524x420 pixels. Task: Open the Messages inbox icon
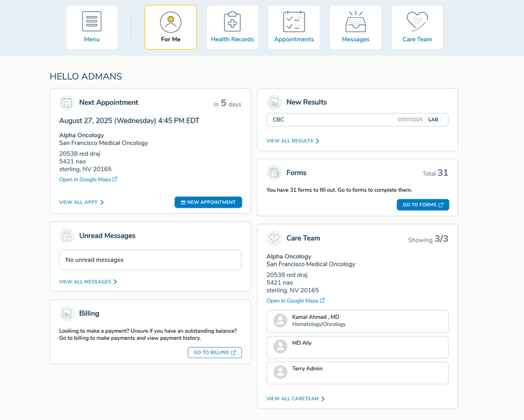coord(356,22)
